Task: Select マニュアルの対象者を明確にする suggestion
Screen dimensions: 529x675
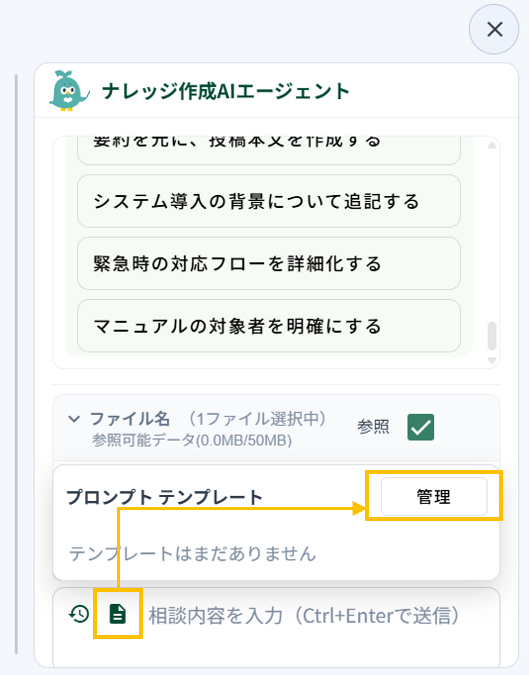Action: tap(269, 326)
